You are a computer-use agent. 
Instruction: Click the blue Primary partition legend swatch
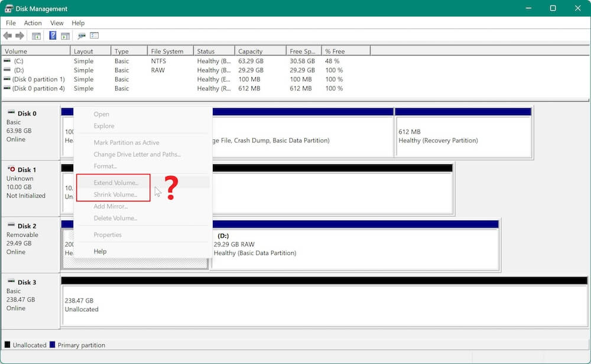(x=52, y=345)
